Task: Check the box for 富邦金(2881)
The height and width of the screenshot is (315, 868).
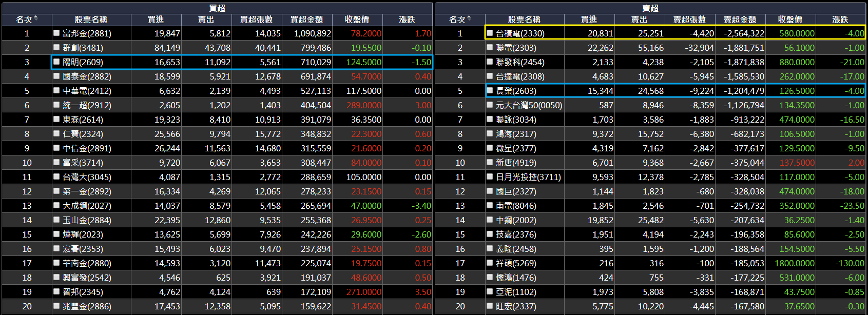Action: pos(56,33)
